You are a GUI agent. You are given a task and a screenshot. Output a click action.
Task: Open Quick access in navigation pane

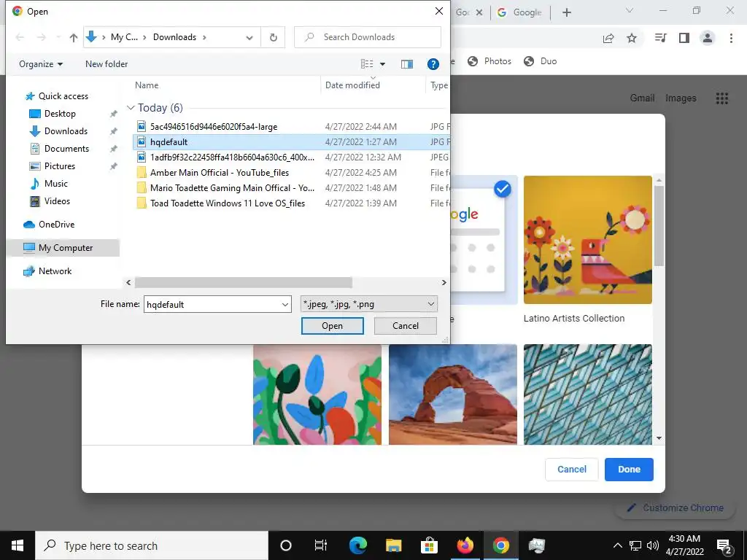(x=63, y=96)
